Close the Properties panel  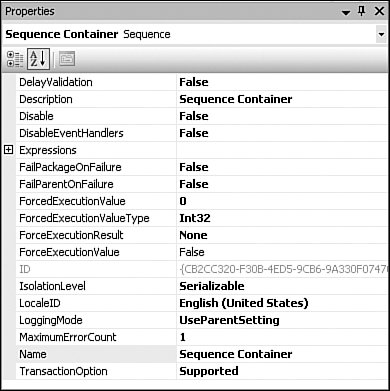379,11
